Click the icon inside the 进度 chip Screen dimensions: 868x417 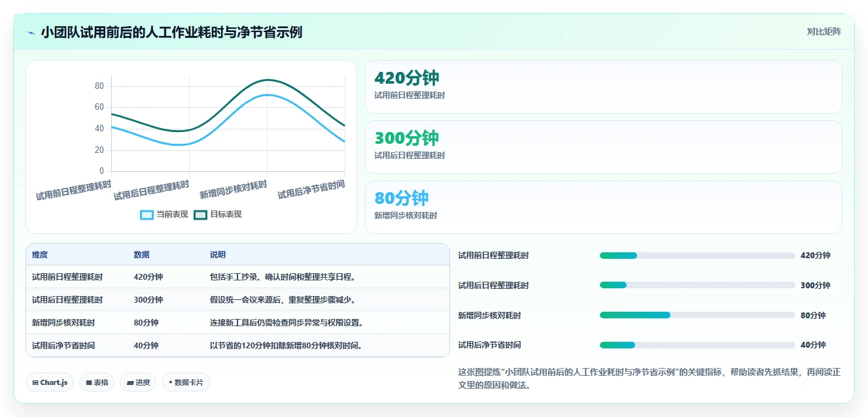pyautogui.click(x=130, y=382)
